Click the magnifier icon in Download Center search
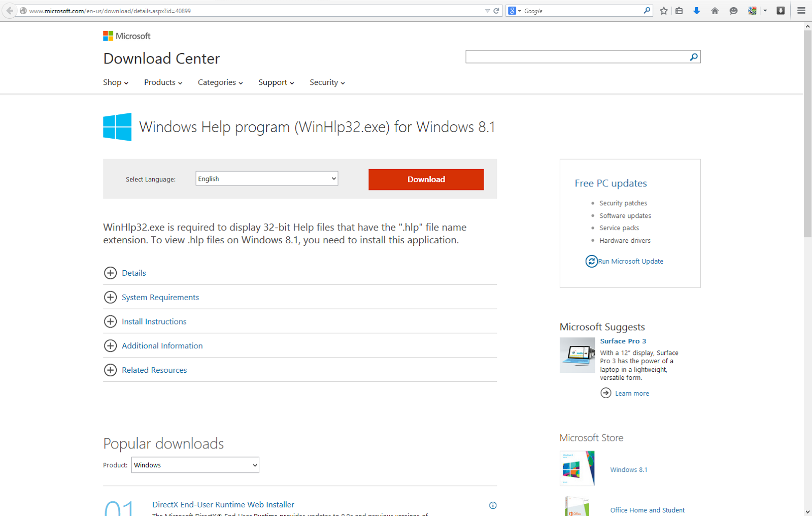Image resolution: width=812 pixels, height=516 pixels. (693, 56)
